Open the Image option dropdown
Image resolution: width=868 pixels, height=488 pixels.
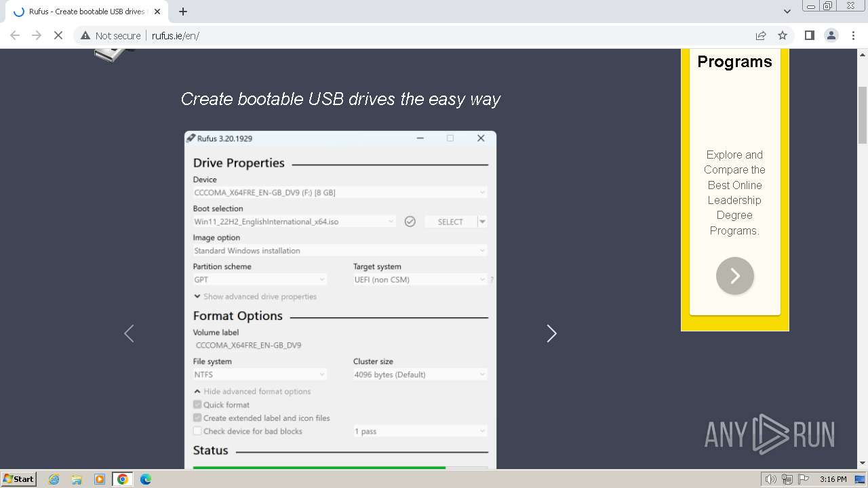point(340,251)
